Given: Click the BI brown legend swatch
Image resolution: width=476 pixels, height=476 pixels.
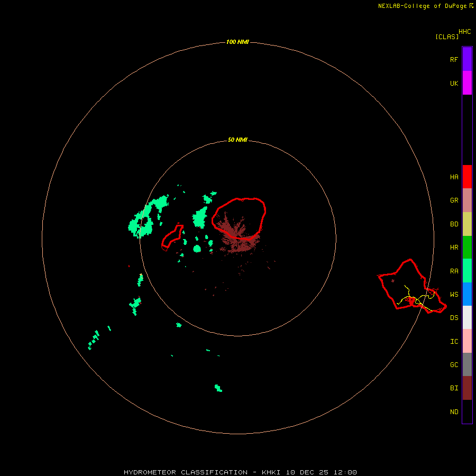Looking at the screenshot, I should 467,388.
